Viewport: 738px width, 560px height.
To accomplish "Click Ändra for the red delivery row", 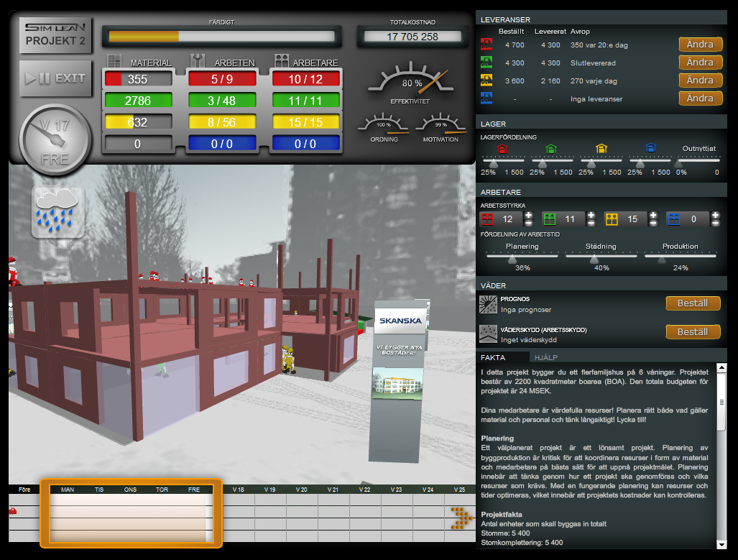I will pyautogui.click(x=700, y=45).
